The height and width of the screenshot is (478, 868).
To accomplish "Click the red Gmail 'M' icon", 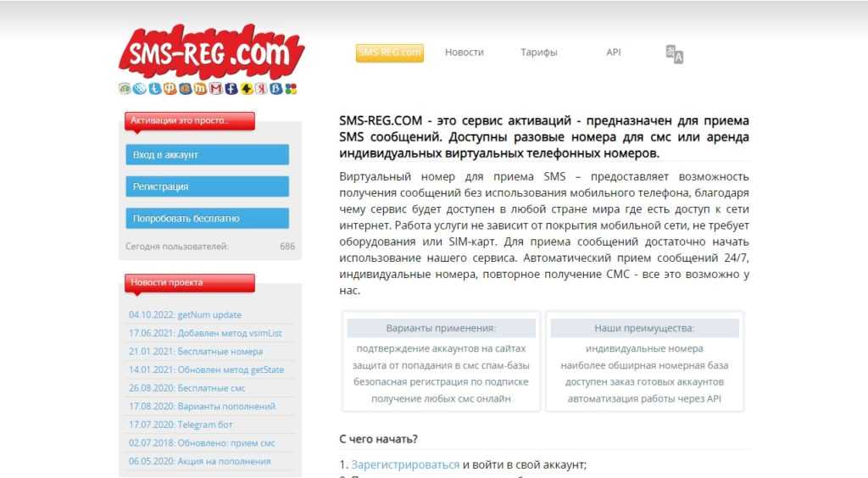I will [x=216, y=88].
